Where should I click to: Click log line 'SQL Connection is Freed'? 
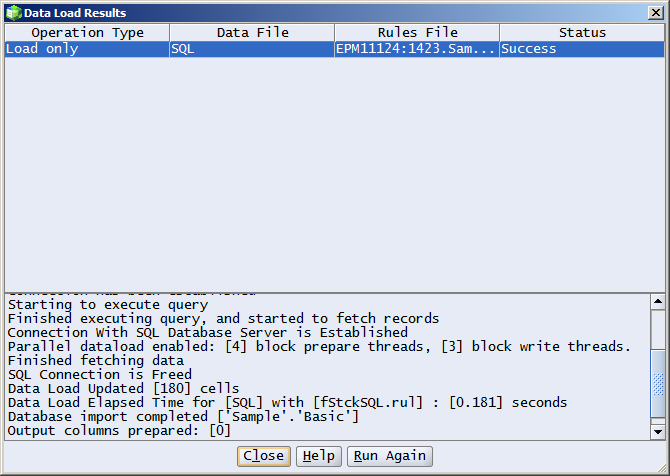pos(100,375)
